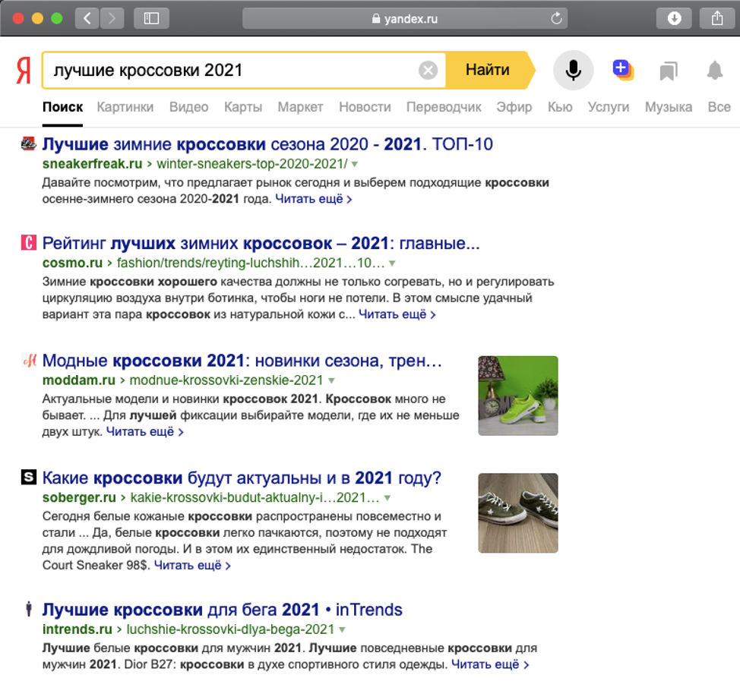Switch to the Маркет tab
740x700 pixels.
300,107
